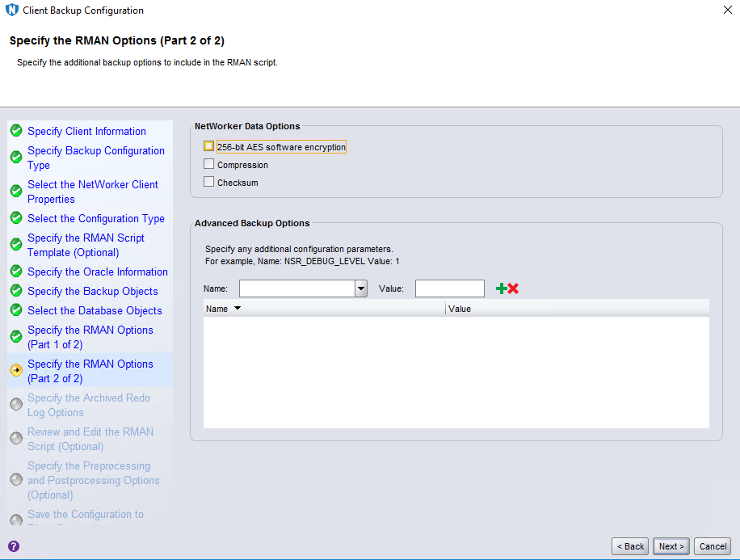Viewport: 740px width, 560px height.
Task: Go to Specify the Backup Objects step
Action: pyautogui.click(x=92, y=291)
